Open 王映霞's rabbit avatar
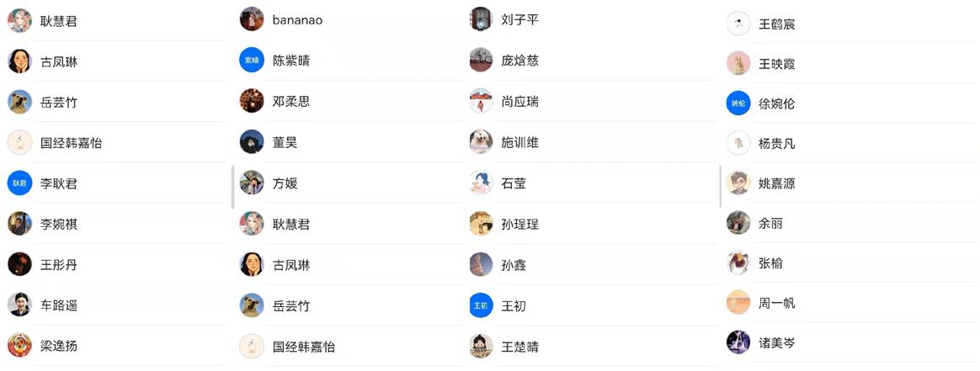 [x=738, y=63]
